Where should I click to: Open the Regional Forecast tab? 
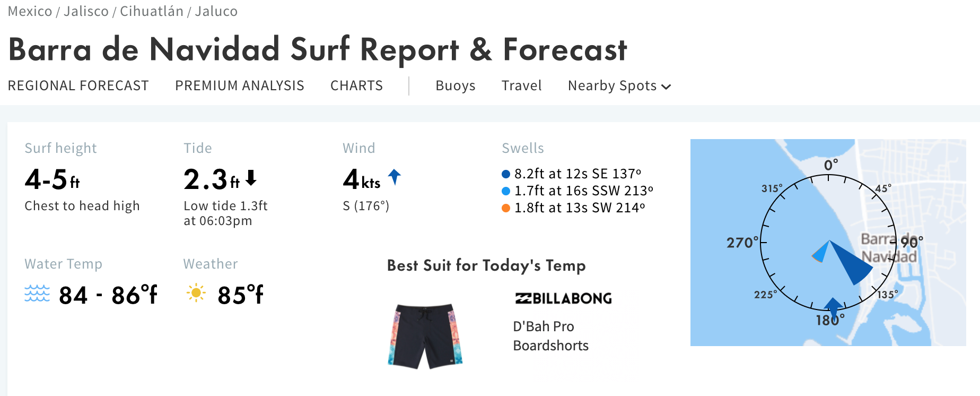point(78,86)
